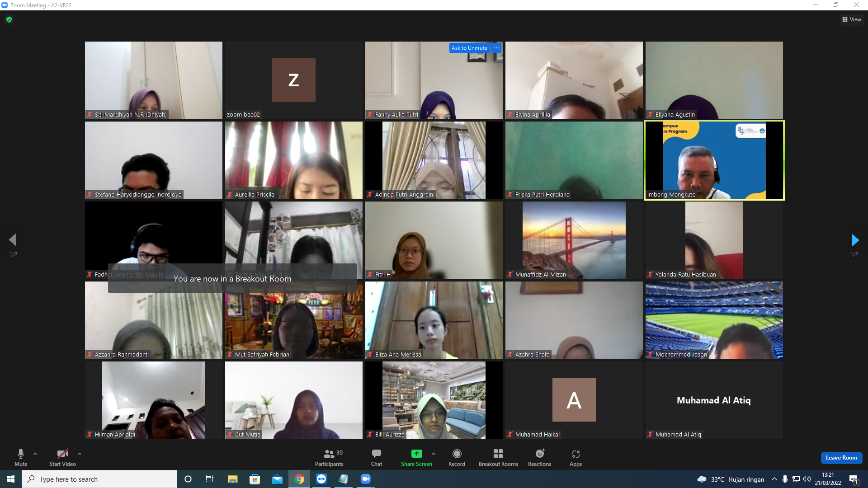Start recording with the Record button
This screenshot has width=868, height=488.
click(x=457, y=457)
